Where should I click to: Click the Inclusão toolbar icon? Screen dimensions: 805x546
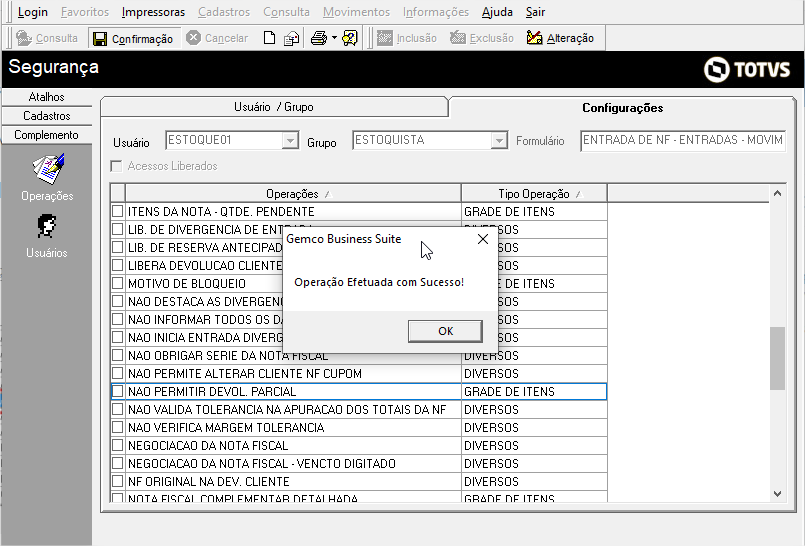coord(385,38)
